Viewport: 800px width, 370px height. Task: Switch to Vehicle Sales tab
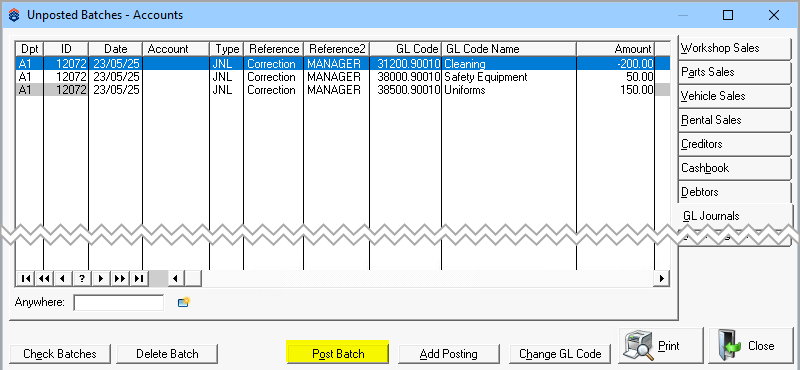coord(734,96)
